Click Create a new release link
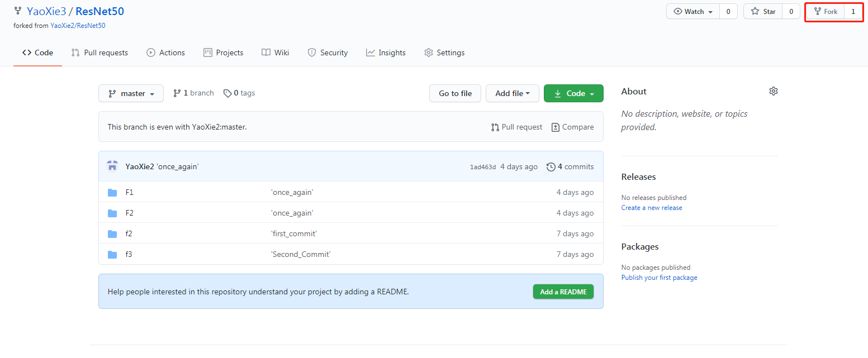The width and height of the screenshot is (868, 358). (x=652, y=208)
